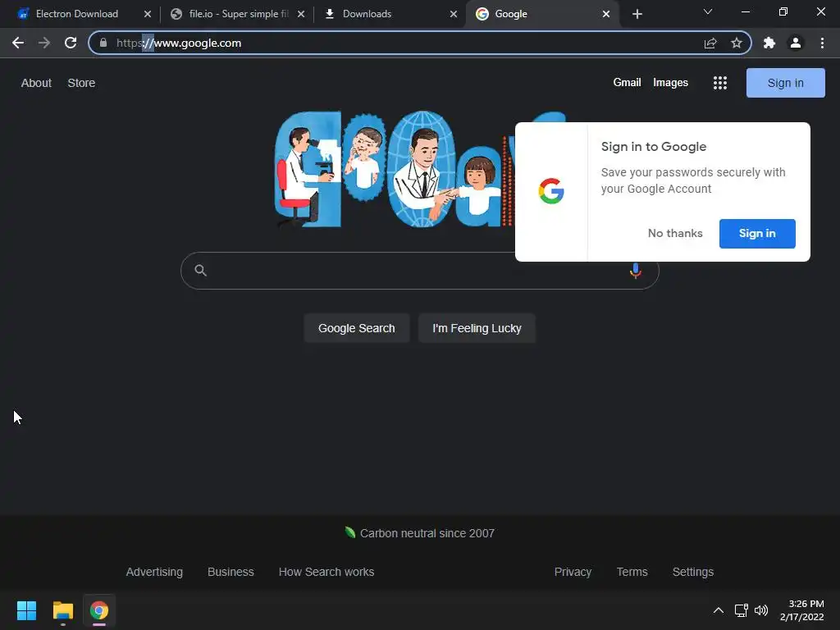Share this page from address bar

tap(710, 43)
